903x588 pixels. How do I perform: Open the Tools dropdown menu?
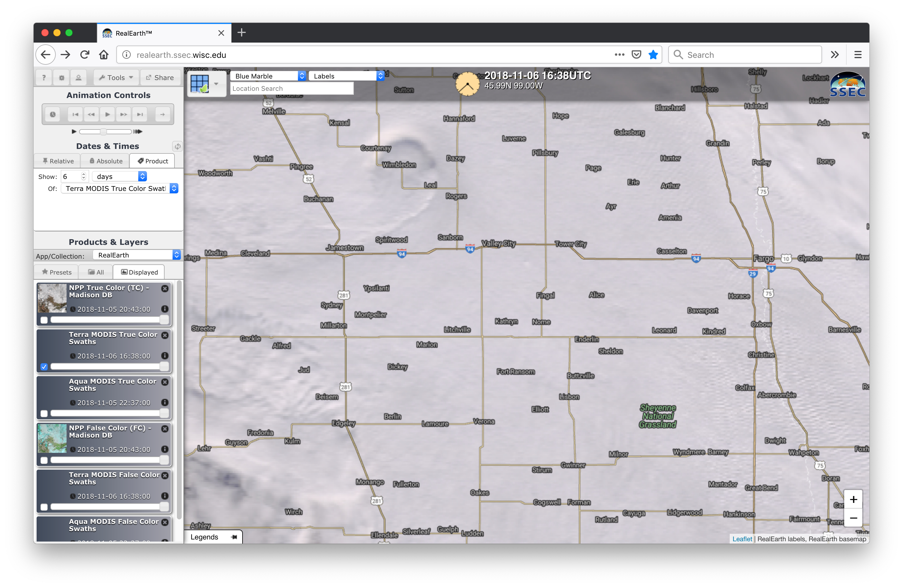point(116,77)
